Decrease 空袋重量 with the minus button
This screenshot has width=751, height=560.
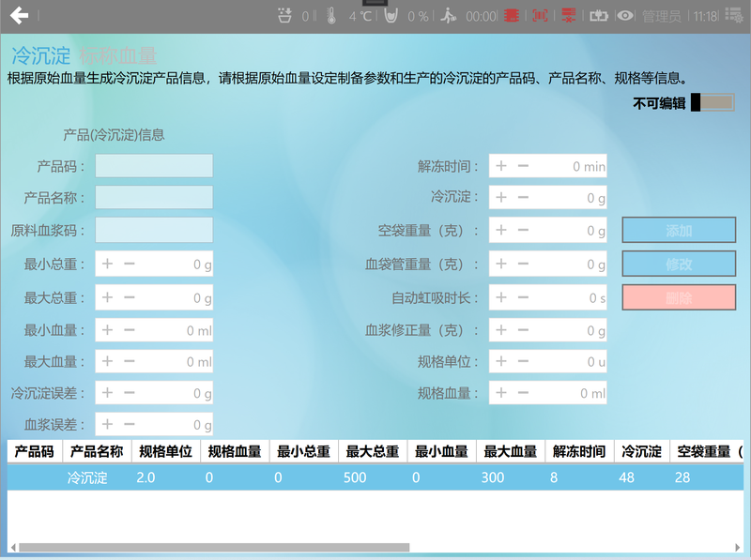523,230
